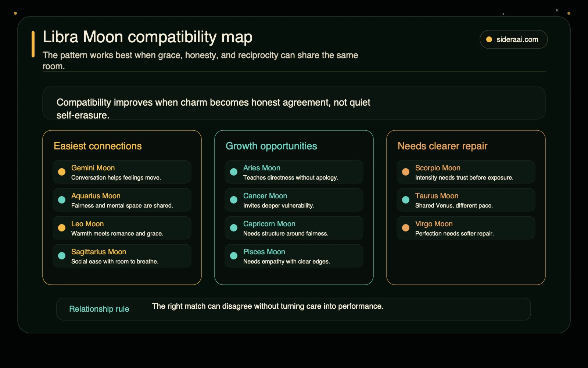Select the Taurus Moon row
The width and height of the screenshot is (588, 368).
click(466, 200)
